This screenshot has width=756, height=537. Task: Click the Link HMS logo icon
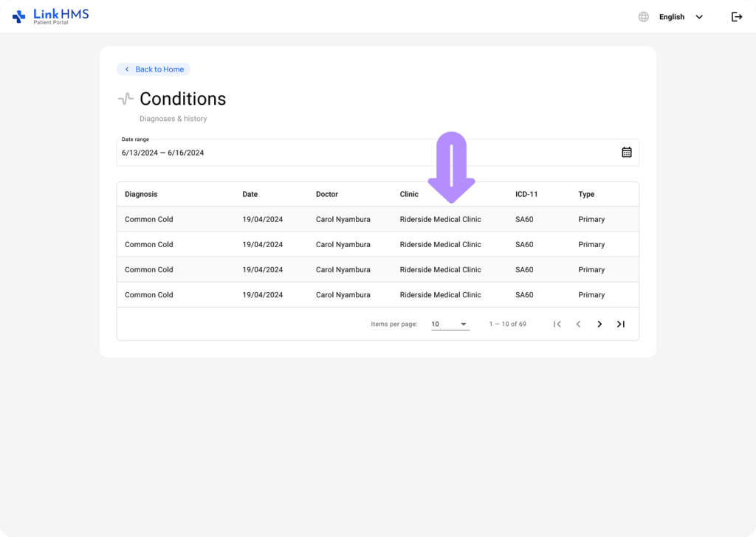[18, 17]
